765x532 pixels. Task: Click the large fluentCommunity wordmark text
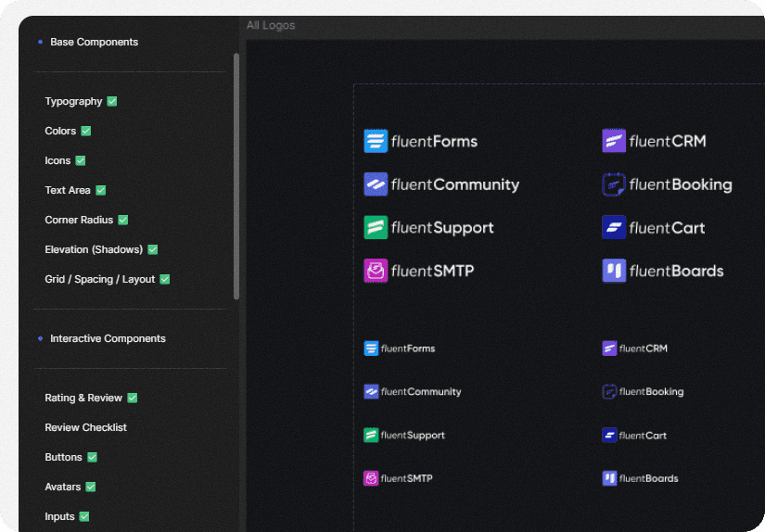[455, 184]
